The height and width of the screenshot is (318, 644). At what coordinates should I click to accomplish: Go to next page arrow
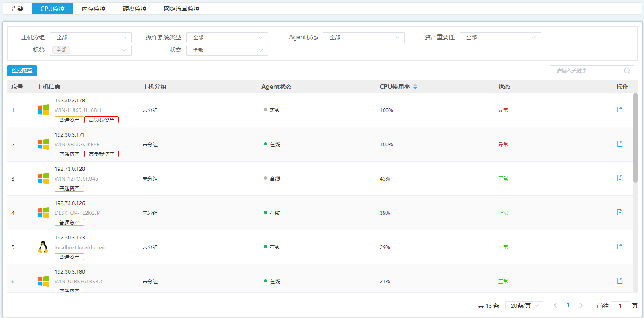coord(581,305)
